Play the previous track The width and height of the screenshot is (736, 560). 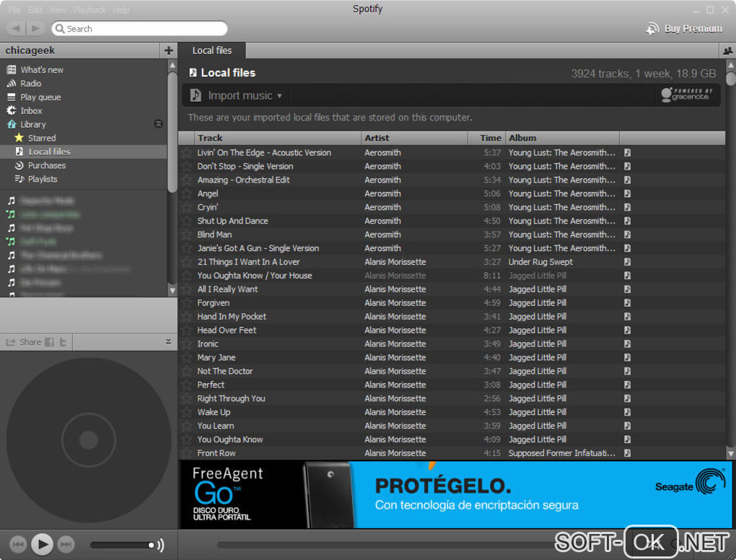pos(18,545)
